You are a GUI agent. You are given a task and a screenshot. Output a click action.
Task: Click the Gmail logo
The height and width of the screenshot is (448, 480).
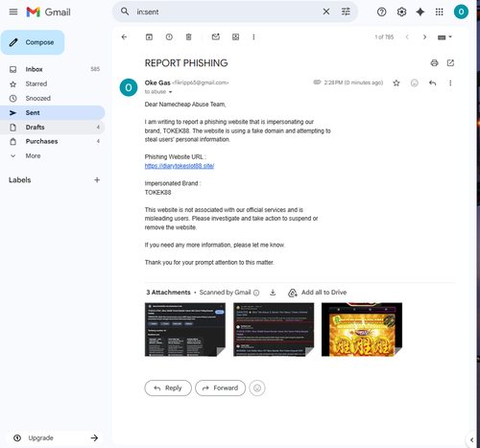(49, 12)
